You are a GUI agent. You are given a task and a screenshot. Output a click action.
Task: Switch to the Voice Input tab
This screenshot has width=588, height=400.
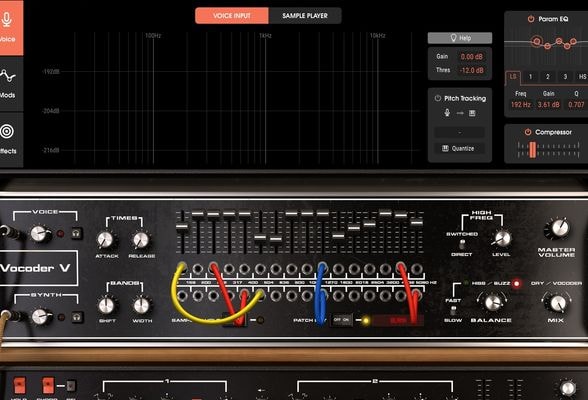click(232, 16)
